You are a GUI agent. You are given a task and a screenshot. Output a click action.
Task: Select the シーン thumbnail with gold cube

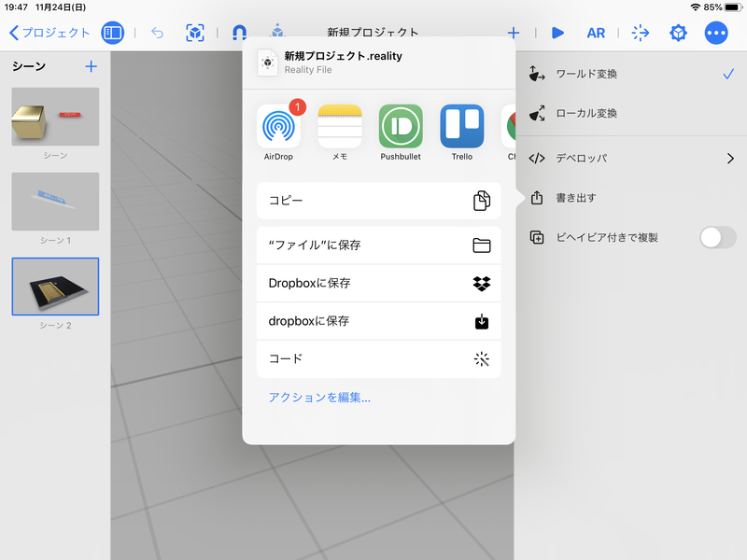(55, 116)
